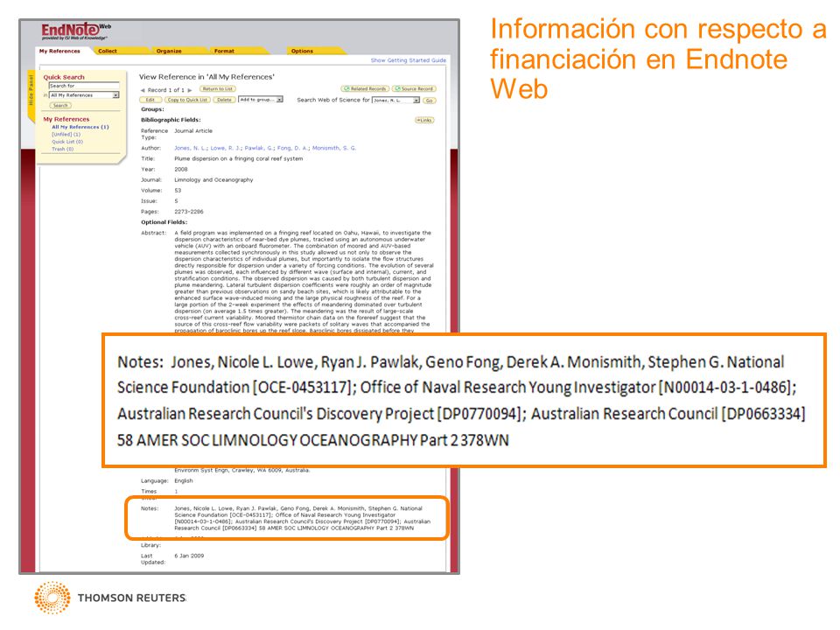Click the Return to List button
840x630 pixels.
218,89
